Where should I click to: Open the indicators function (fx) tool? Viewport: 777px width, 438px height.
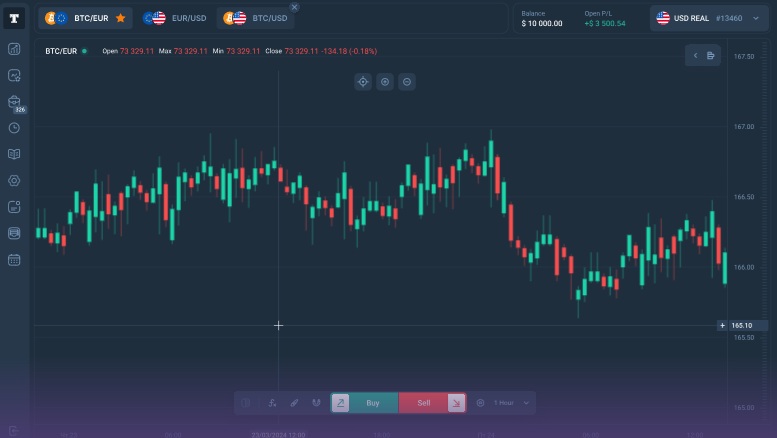pos(272,403)
